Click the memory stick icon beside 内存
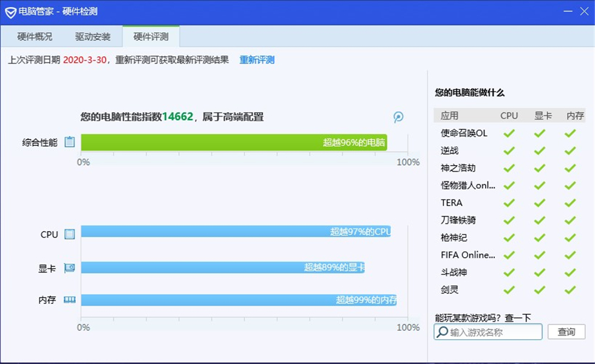 tap(69, 300)
